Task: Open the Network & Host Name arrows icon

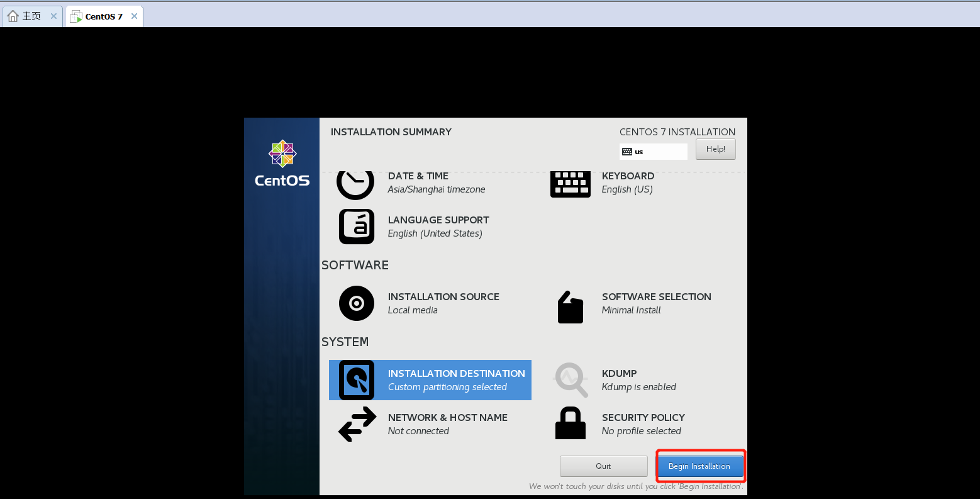Action: coord(357,424)
